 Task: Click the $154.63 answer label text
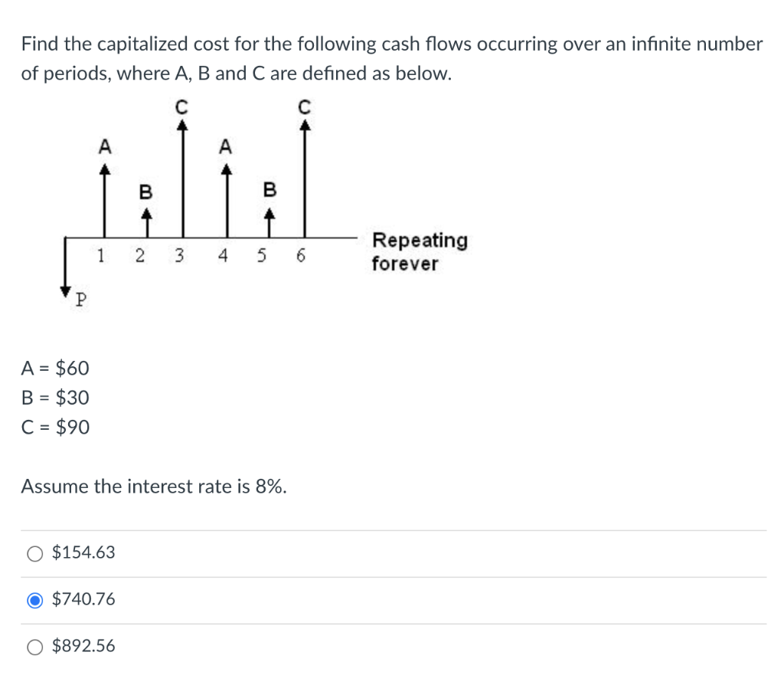click(x=83, y=552)
